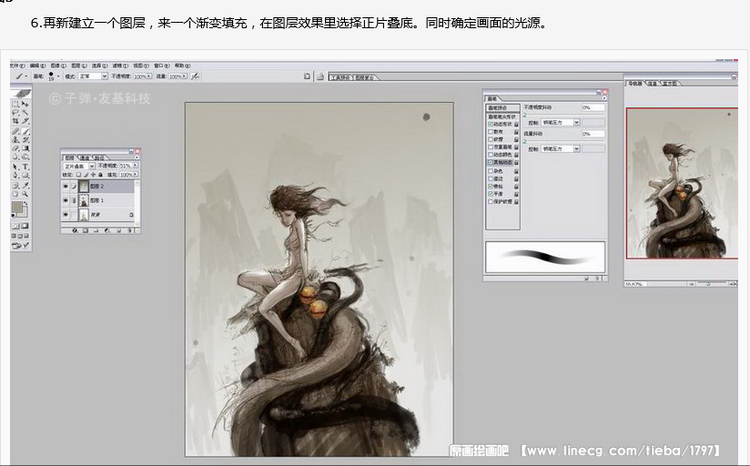Screen dimensions: 750x466
Task: Select the Type tool
Action: tap(25, 166)
